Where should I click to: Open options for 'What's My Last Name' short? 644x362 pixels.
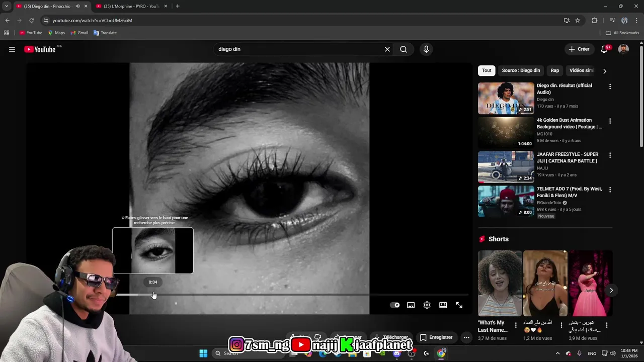(516, 325)
